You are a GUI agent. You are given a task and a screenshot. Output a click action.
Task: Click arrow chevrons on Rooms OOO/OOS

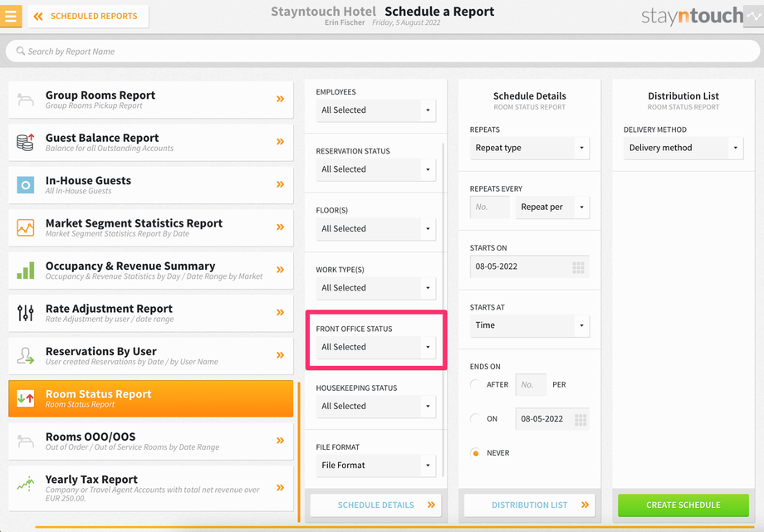pyautogui.click(x=280, y=441)
